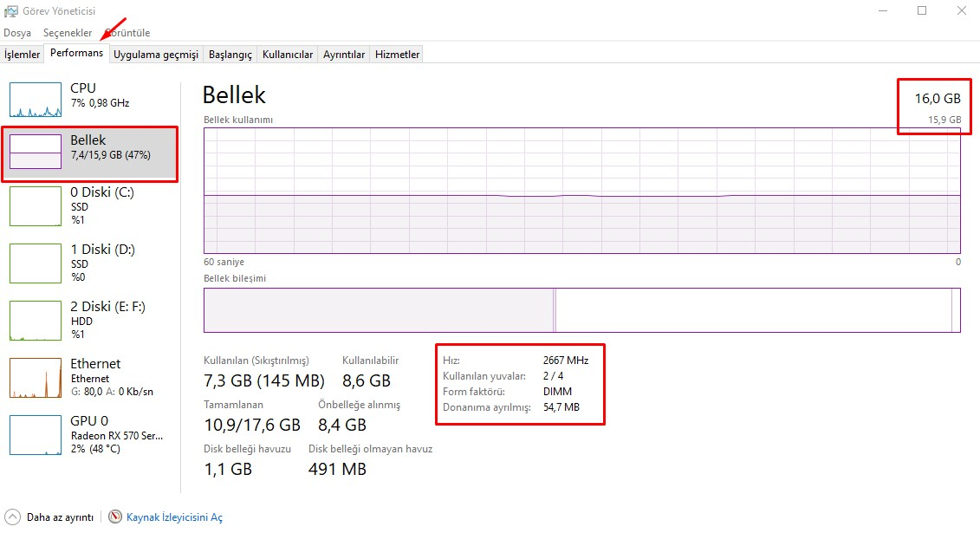The width and height of the screenshot is (980, 533).
Task: Select the GPU 0 Radeon graph icon
Action: tap(36, 435)
